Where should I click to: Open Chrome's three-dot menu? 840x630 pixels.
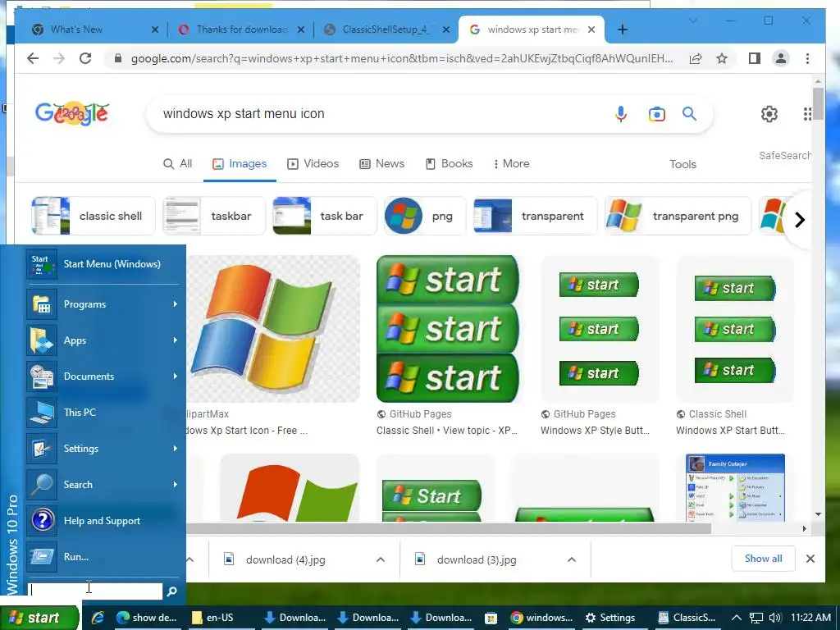pyautogui.click(x=807, y=58)
